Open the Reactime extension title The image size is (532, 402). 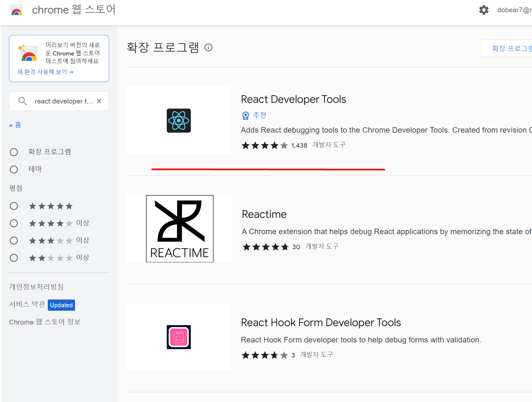(264, 214)
